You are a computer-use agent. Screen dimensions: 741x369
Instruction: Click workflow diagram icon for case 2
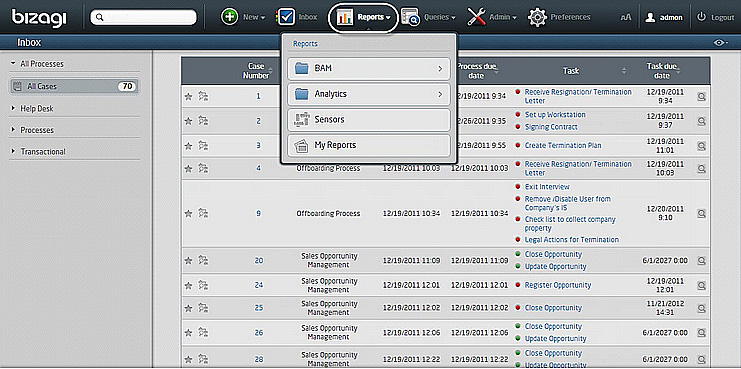click(x=203, y=121)
